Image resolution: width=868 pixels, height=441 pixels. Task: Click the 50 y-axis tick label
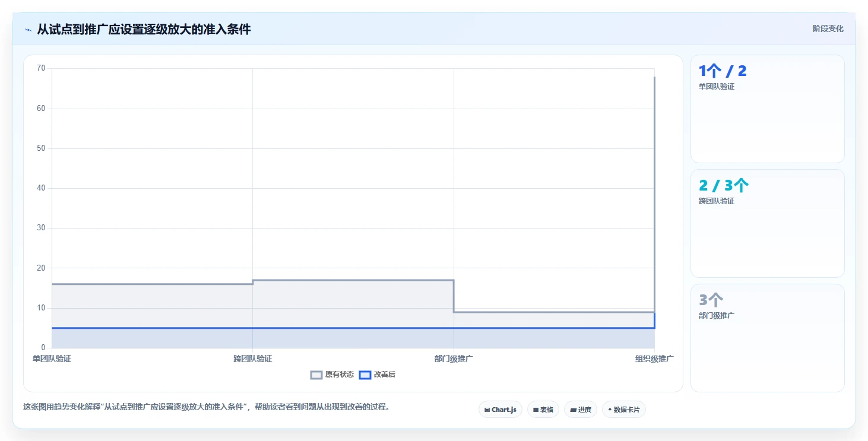pyautogui.click(x=41, y=148)
